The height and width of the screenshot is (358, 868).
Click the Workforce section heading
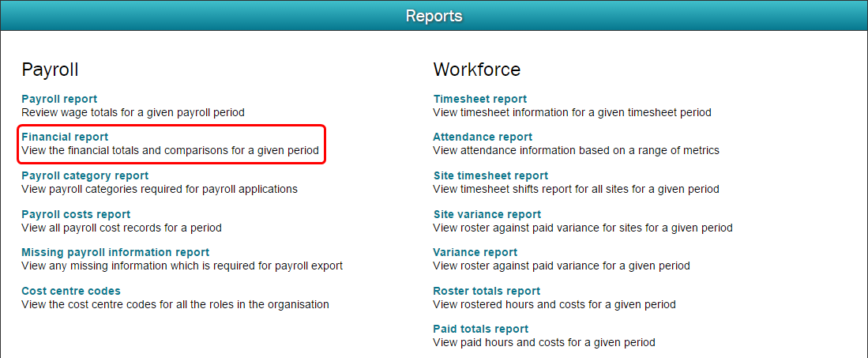coord(476,70)
